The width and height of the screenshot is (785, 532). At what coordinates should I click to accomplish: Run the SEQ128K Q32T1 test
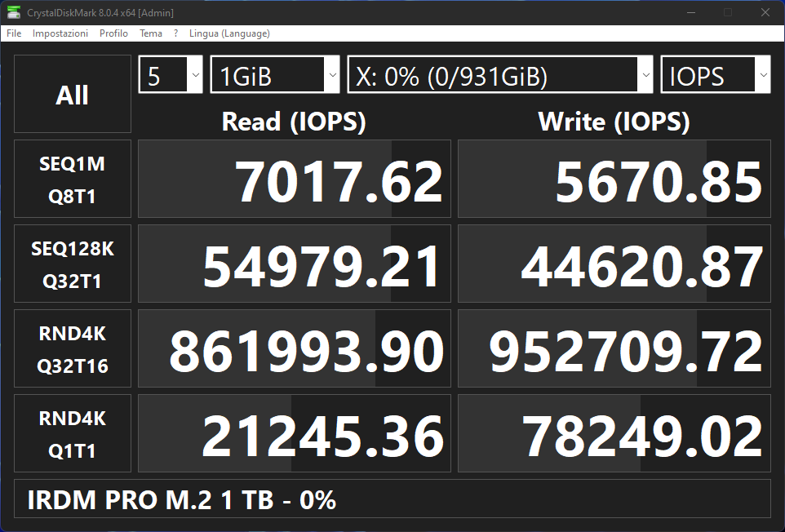73,264
